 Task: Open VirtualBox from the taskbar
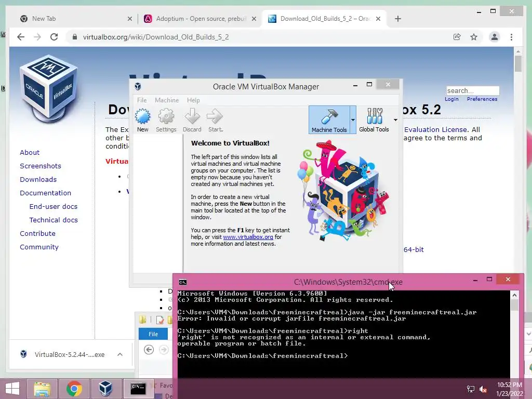pos(105,389)
